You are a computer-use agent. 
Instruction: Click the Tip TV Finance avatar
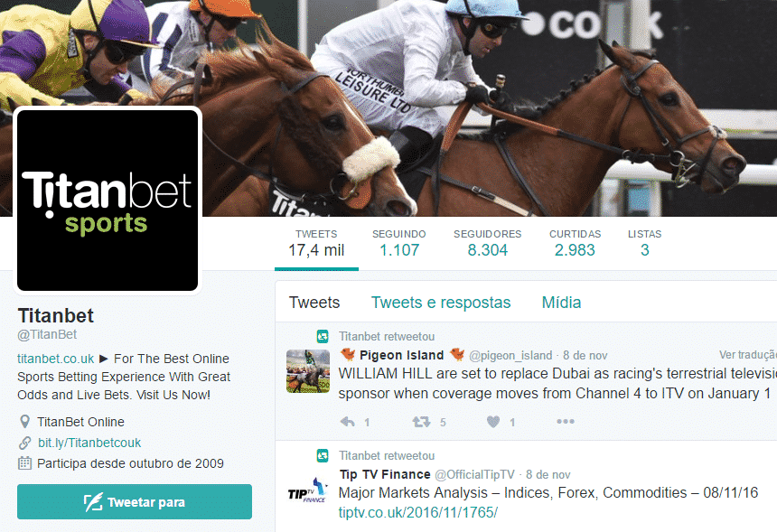click(308, 490)
